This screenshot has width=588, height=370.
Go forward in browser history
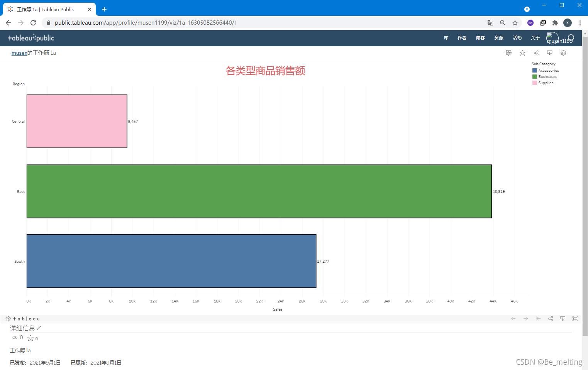21,23
